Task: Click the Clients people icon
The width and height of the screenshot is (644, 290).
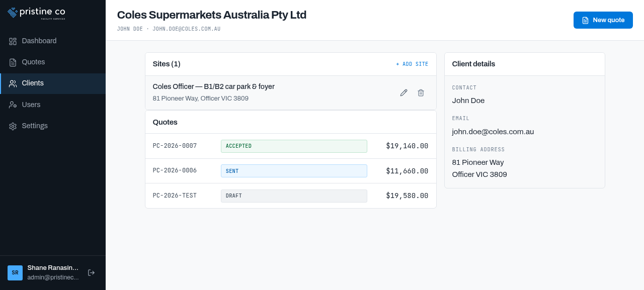Action: (x=13, y=83)
